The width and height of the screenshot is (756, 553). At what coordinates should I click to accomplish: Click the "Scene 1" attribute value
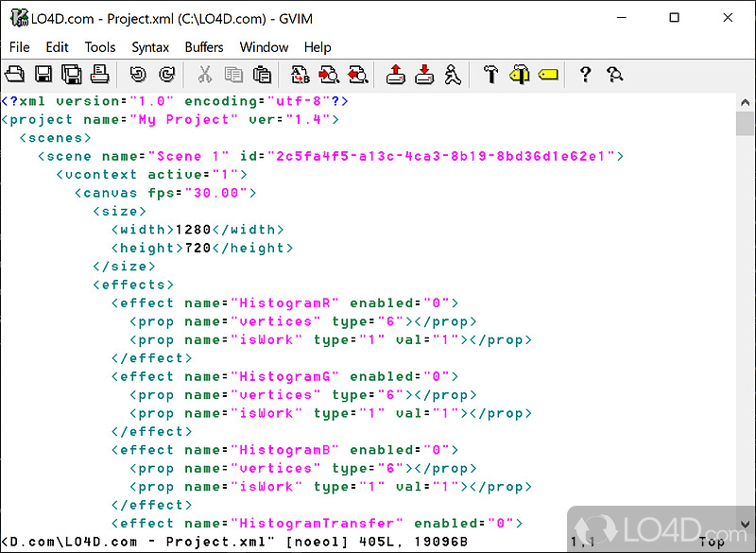[188, 156]
